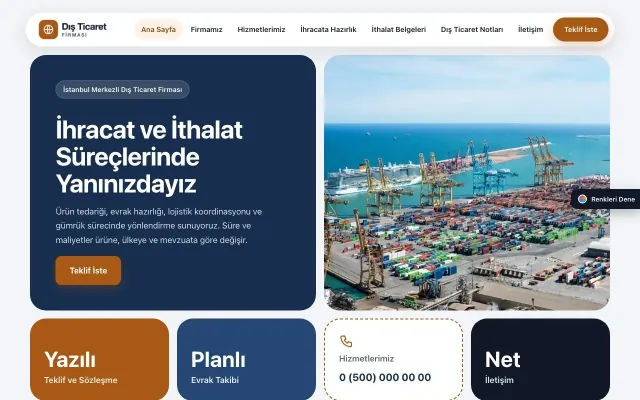Click the globe logo icon

[x=48, y=29]
